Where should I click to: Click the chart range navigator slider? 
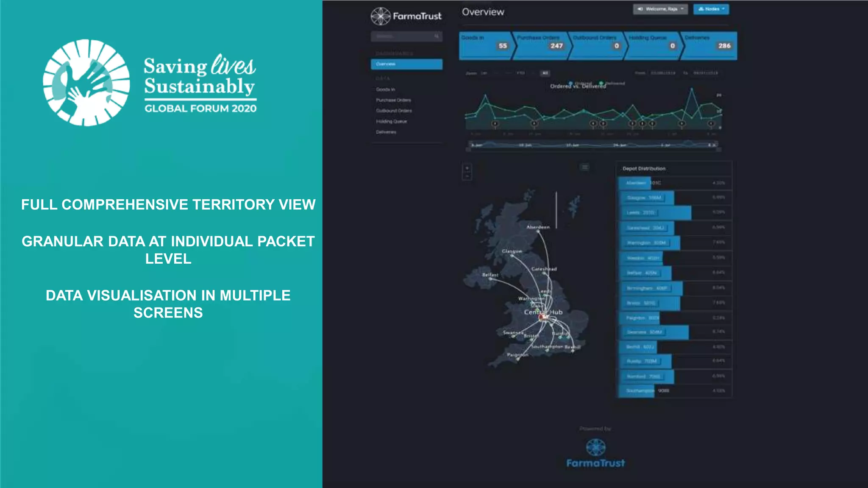click(593, 145)
